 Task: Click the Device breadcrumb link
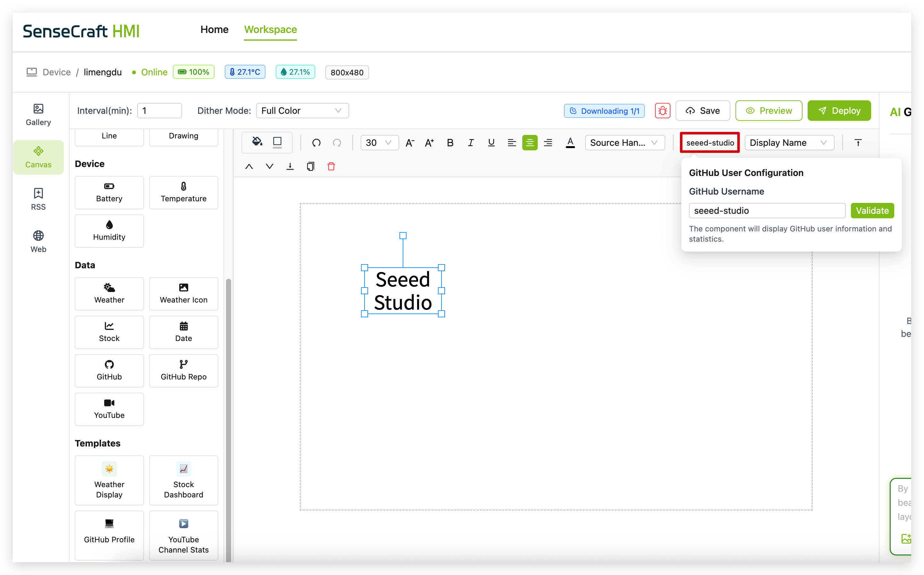(56, 72)
